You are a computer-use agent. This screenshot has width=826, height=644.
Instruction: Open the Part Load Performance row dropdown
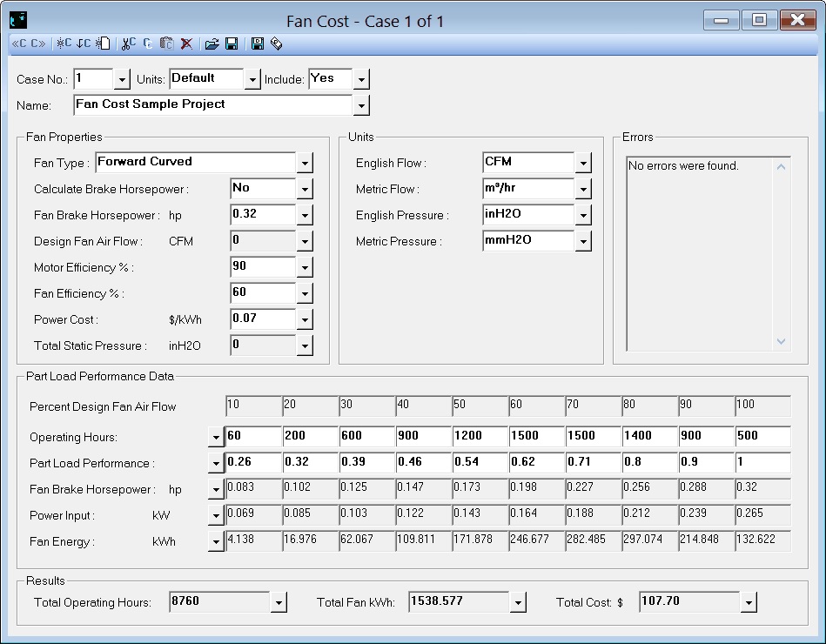click(216, 463)
